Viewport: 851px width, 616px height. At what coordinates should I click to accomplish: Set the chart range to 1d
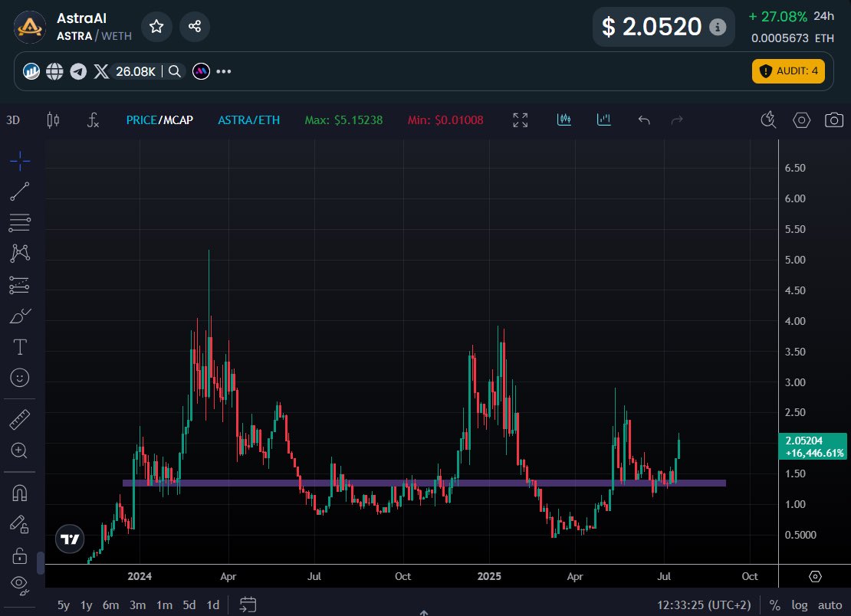(x=213, y=605)
